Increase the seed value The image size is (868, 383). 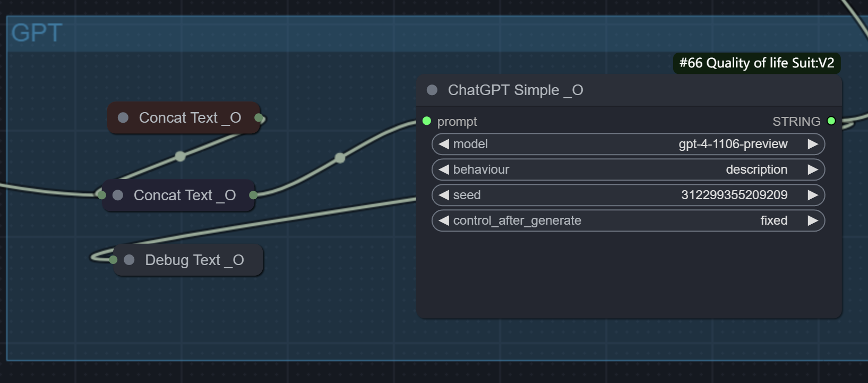(x=813, y=195)
